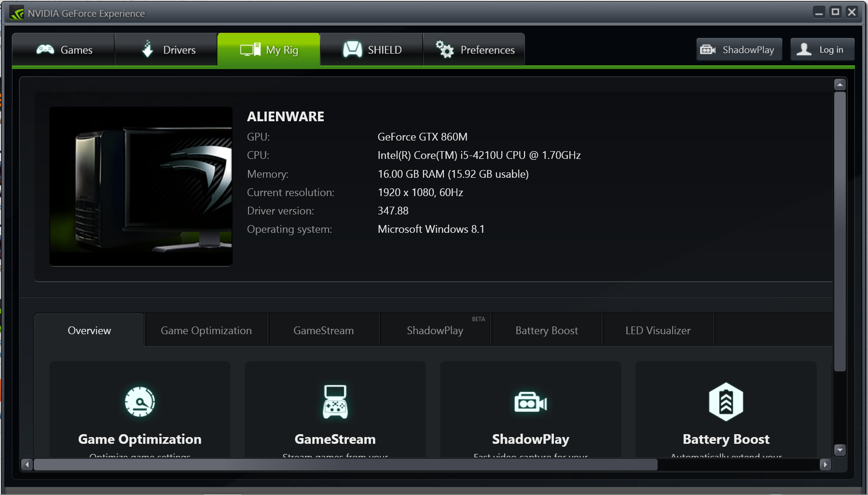
Task: Click the ALIENWARE system name heading
Action: click(x=286, y=116)
